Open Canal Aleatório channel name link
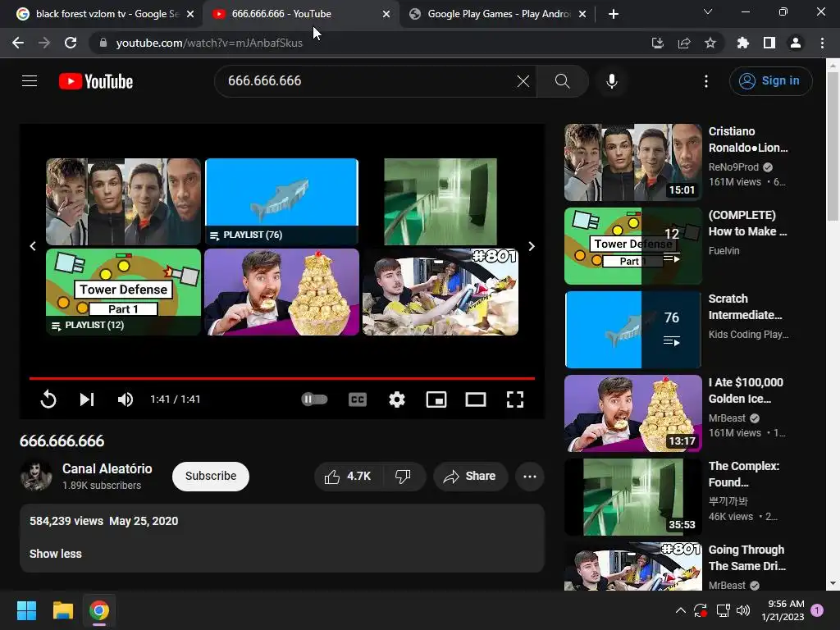This screenshot has height=630, width=840. pyautogui.click(x=107, y=468)
